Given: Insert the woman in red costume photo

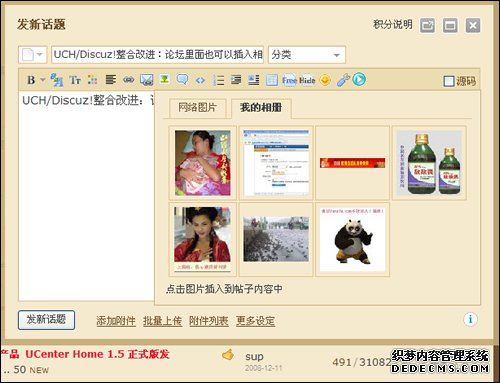Looking at the screenshot, I should pos(203,239).
